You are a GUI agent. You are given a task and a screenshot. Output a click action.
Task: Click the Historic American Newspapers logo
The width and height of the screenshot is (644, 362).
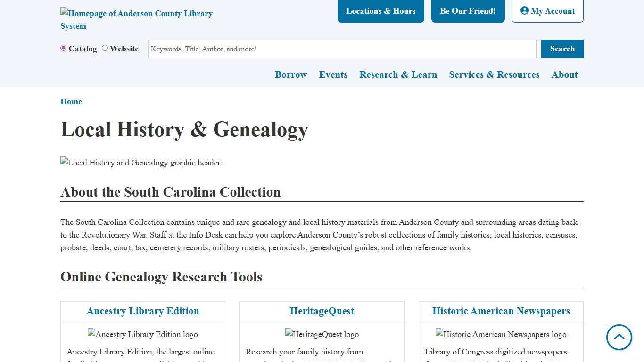click(x=501, y=334)
